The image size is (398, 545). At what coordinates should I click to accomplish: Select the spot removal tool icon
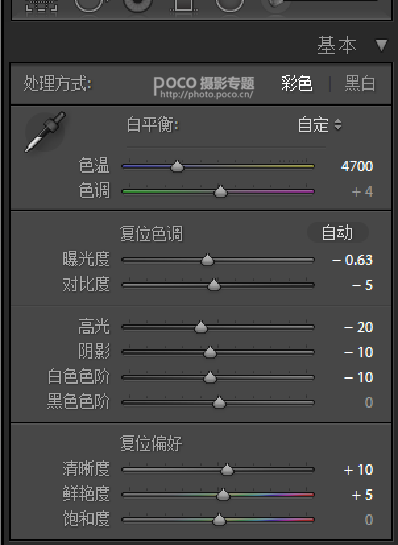[89, 5]
